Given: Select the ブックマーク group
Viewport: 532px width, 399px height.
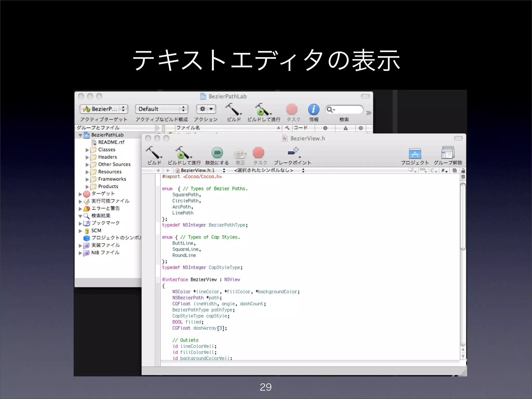Looking at the screenshot, I should [105, 223].
